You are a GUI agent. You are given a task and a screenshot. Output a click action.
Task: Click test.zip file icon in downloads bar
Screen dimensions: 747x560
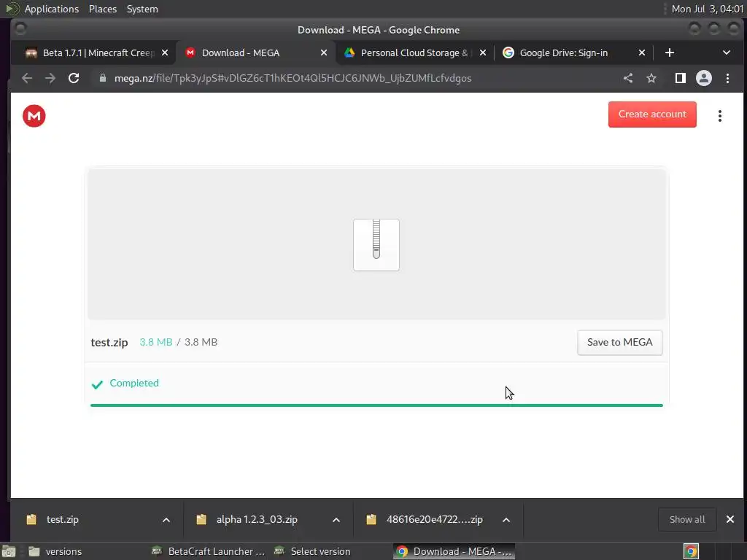[x=31, y=519]
